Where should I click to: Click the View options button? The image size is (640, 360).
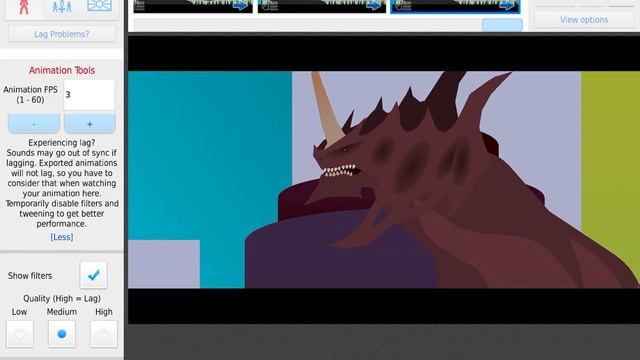(584, 20)
